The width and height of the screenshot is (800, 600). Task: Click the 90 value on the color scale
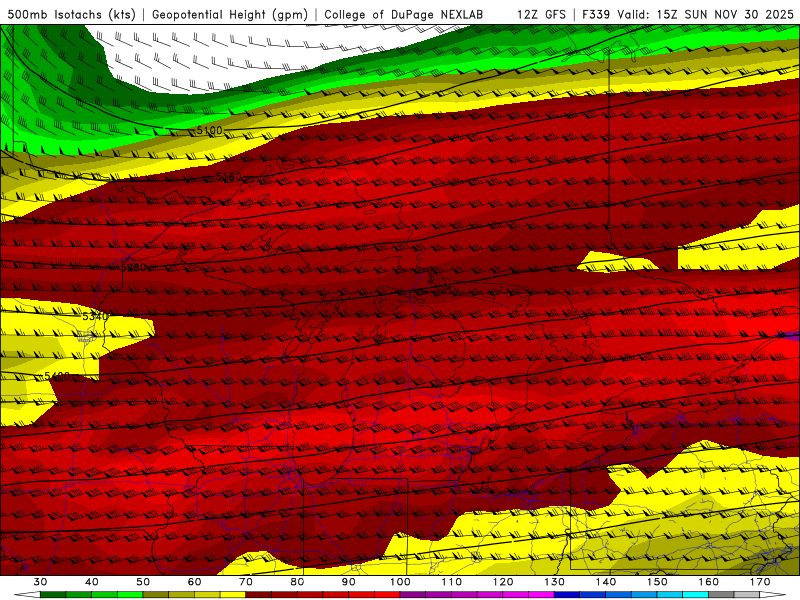click(x=348, y=582)
